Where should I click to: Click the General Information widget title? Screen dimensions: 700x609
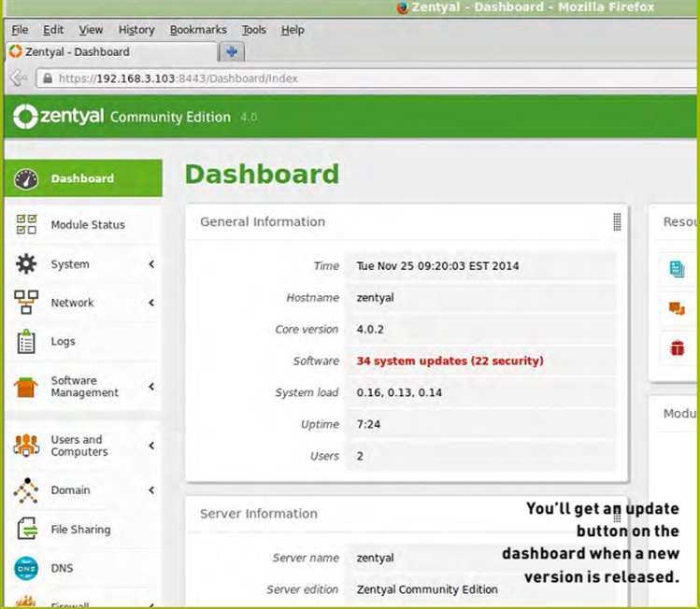pos(263,221)
